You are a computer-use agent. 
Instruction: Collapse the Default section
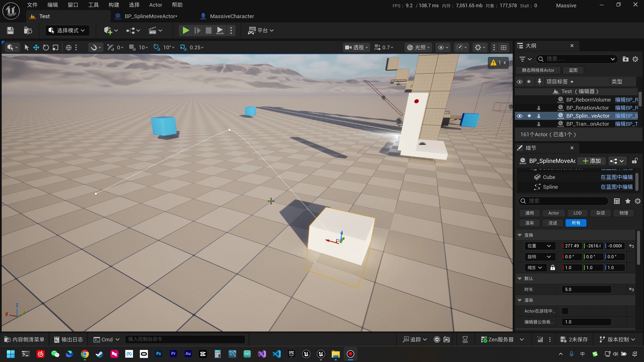[x=520, y=278]
